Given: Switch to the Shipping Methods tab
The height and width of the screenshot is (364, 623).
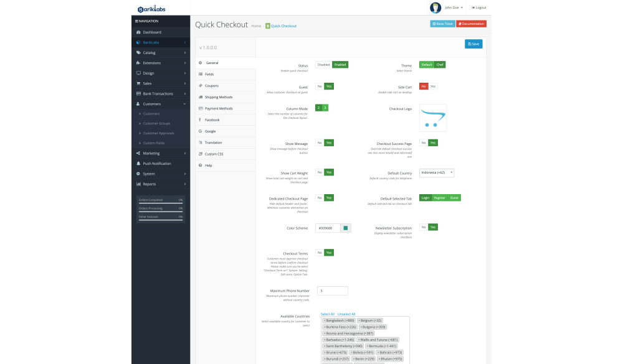Looking at the screenshot, I should click(218, 97).
